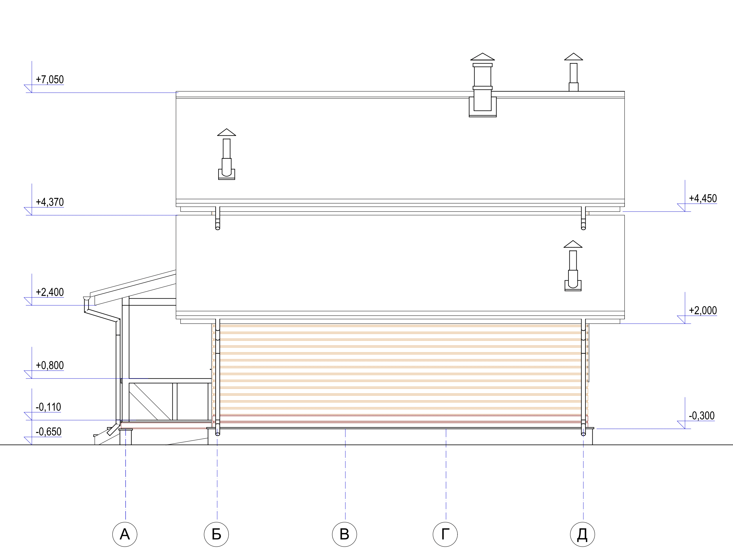Pick the -0,110 elevation label

(x=48, y=407)
